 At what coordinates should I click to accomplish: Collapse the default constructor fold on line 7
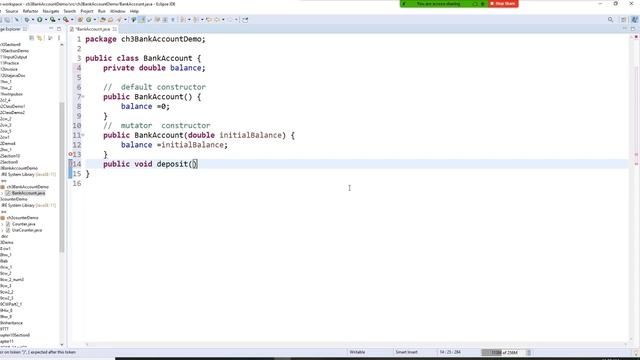(83, 97)
